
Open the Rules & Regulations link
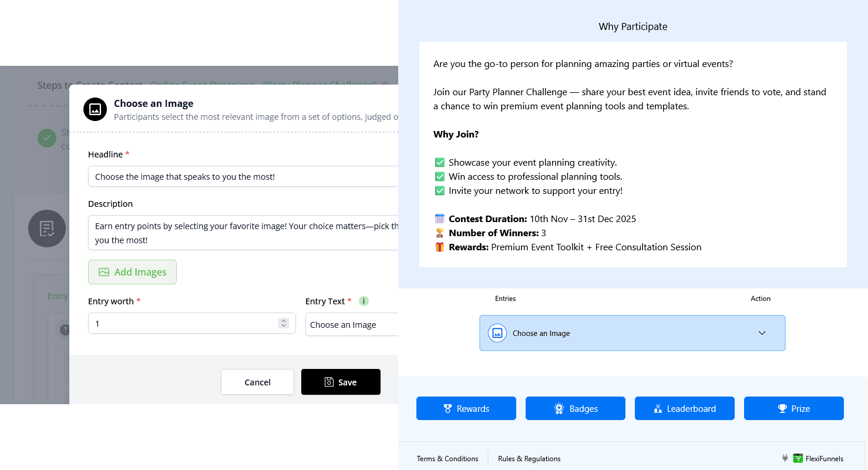pos(529,459)
